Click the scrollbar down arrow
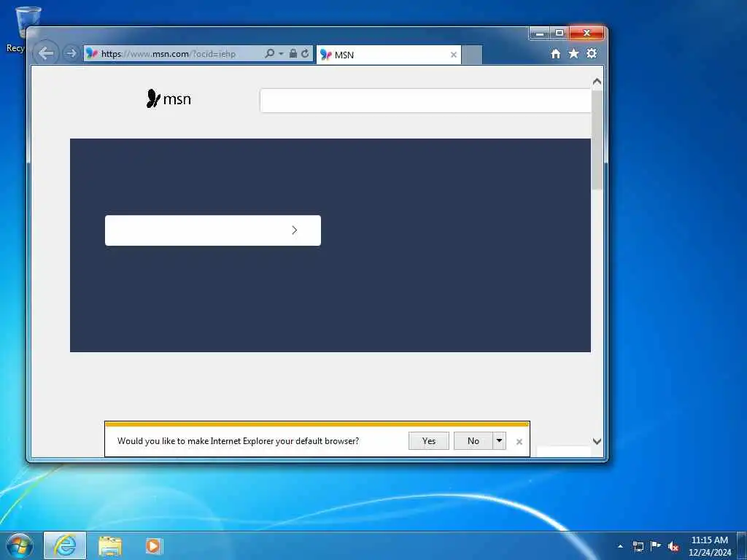747x560 pixels. 597,441
